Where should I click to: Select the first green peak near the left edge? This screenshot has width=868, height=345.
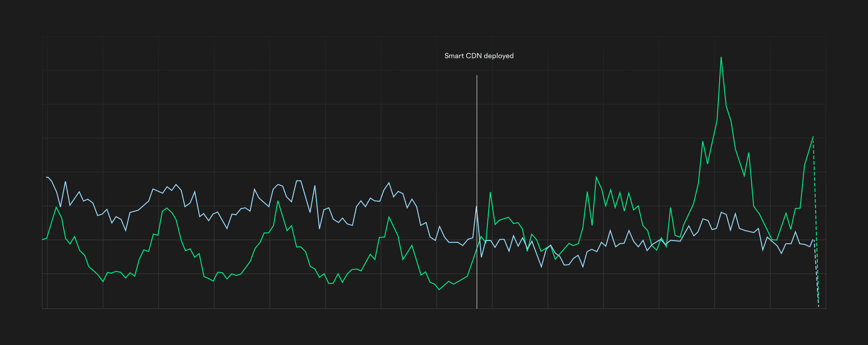(x=56, y=207)
